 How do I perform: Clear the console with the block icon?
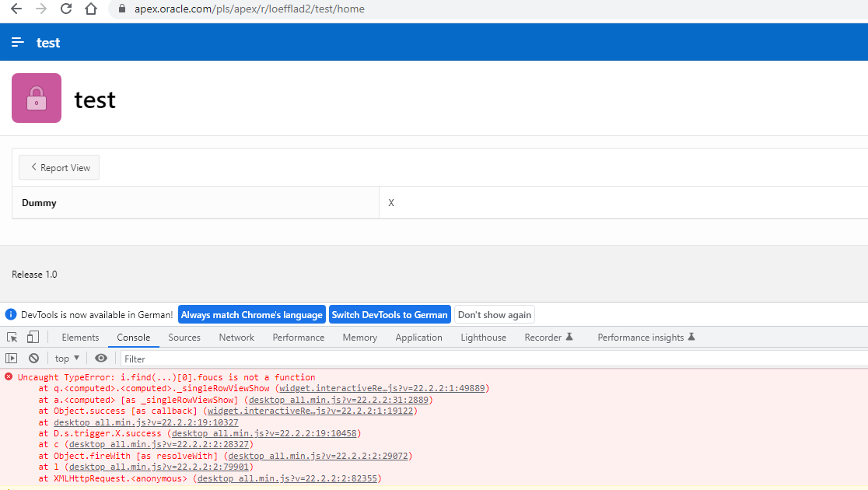33,359
